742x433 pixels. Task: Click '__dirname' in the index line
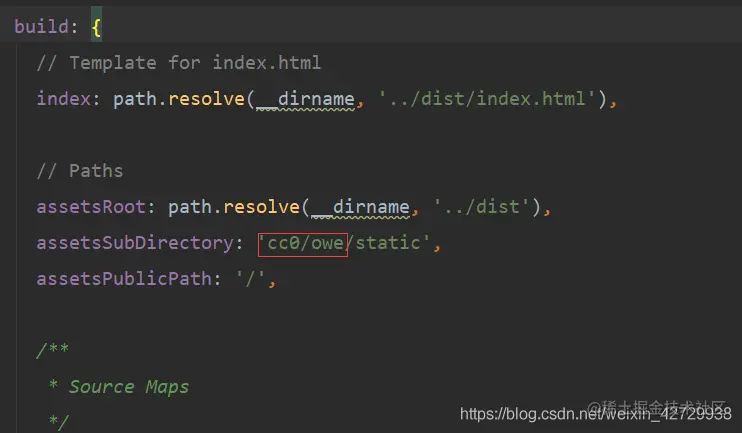tap(305, 99)
